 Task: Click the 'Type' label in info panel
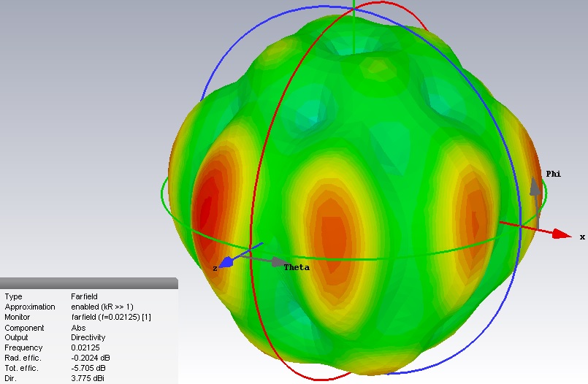pyautogui.click(x=13, y=296)
